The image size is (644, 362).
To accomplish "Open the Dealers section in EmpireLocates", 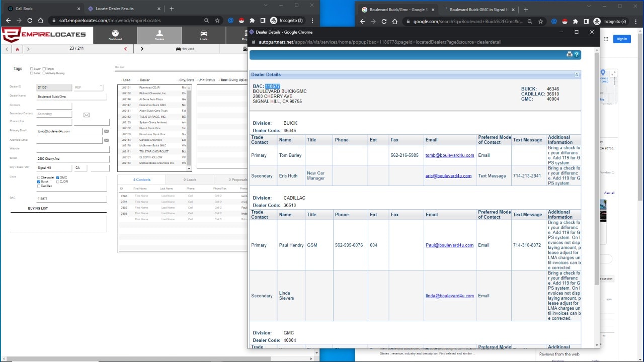I will [x=159, y=35].
